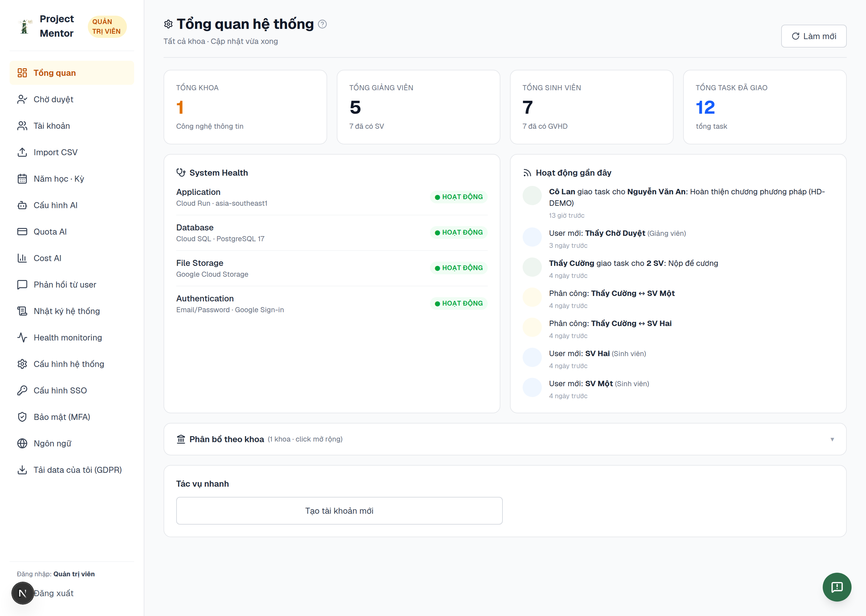Open Quota AI page
The width and height of the screenshot is (866, 616).
(72, 232)
